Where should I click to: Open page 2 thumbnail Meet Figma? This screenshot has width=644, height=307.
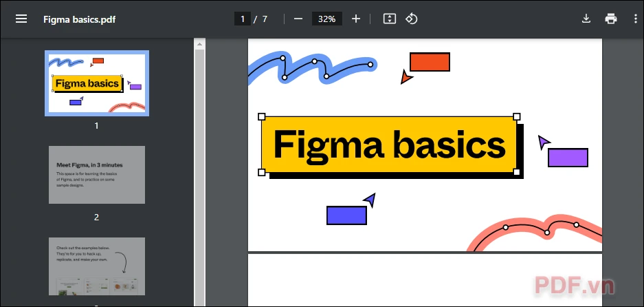pyautogui.click(x=97, y=174)
